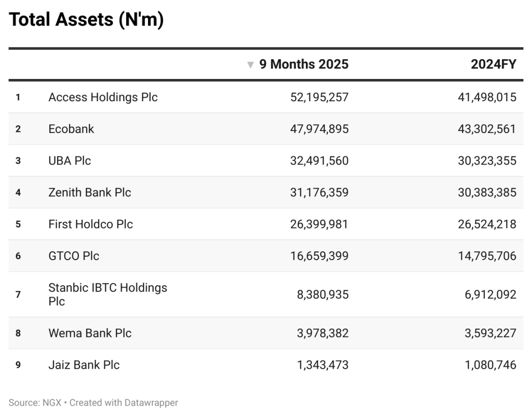Select the UBA Plc row label
The width and height of the screenshot is (532, 417).
pyautogui.click(x=70, y=160)
